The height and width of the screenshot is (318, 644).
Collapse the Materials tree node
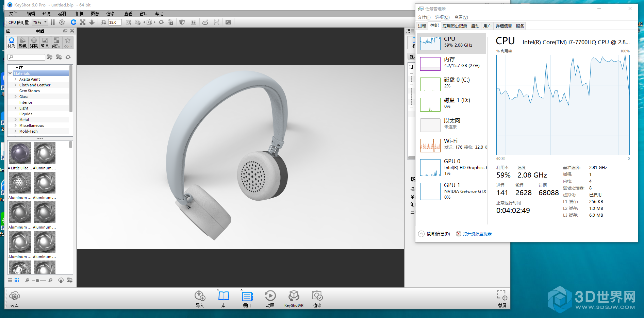coord(10,73)
